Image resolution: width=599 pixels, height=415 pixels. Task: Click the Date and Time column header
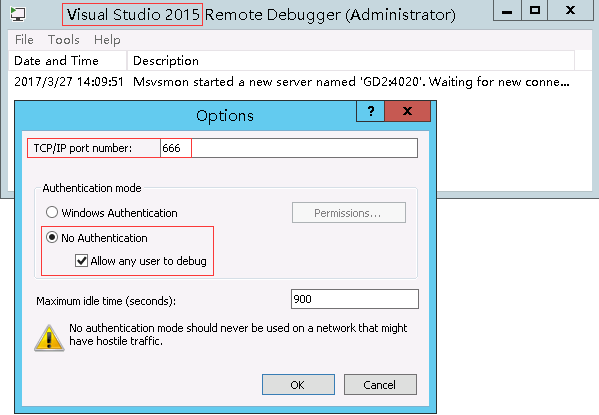click(67, 61)
